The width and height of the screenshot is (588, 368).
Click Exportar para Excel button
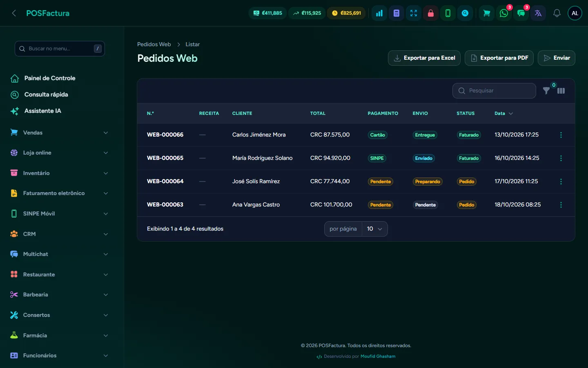(x=424, y=58)
